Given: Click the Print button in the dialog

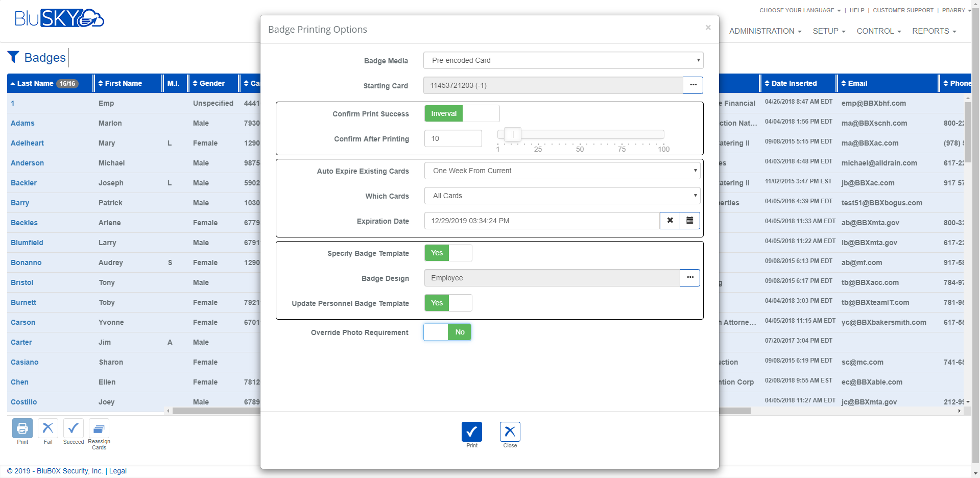Looking at the screenshot, I should click(x=471, y=432).
